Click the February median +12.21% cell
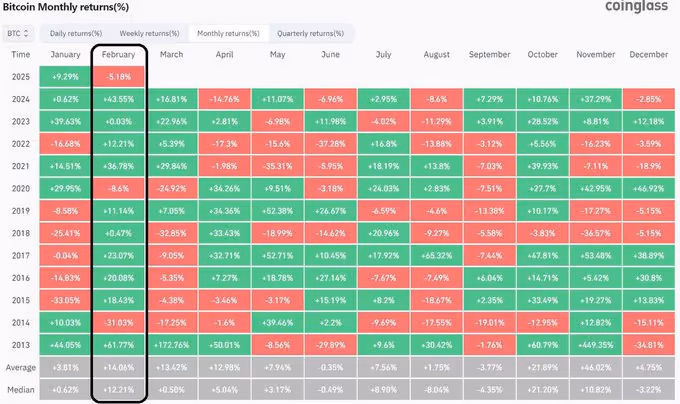 click(x=119, y=387)
